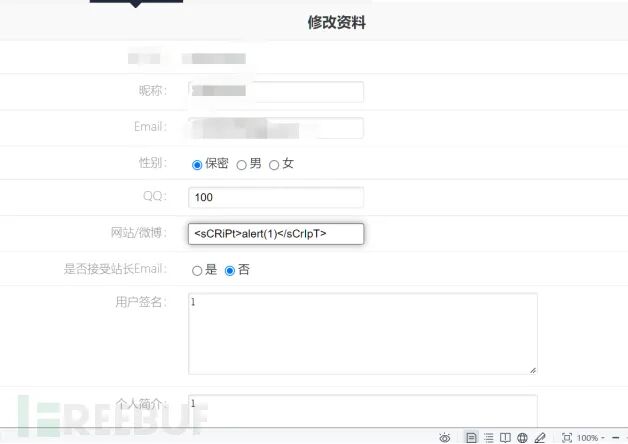The image size is (628, 444).
Task: Select the 男 gender radio button
Action: click(241, 165)
